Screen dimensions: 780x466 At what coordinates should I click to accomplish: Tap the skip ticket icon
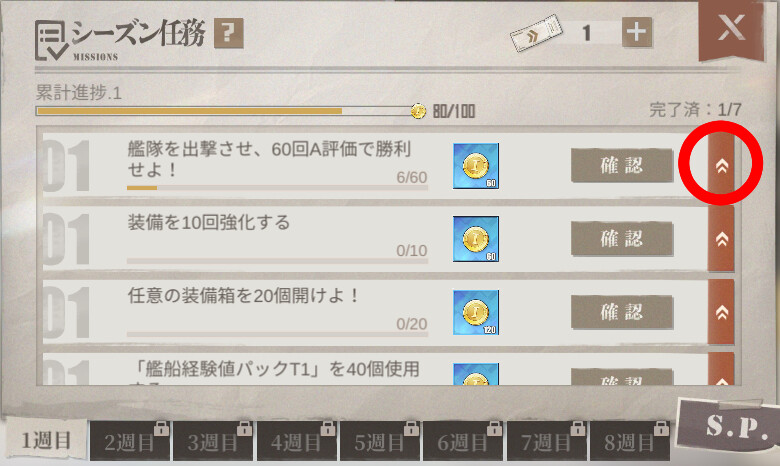pos(536,33)
